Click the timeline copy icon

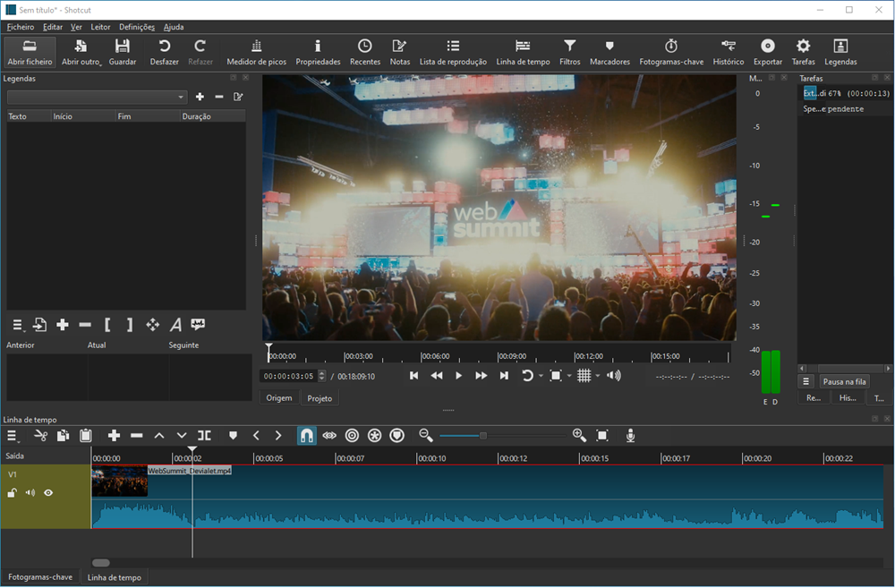pyautogui.click(x=63, y=436)
